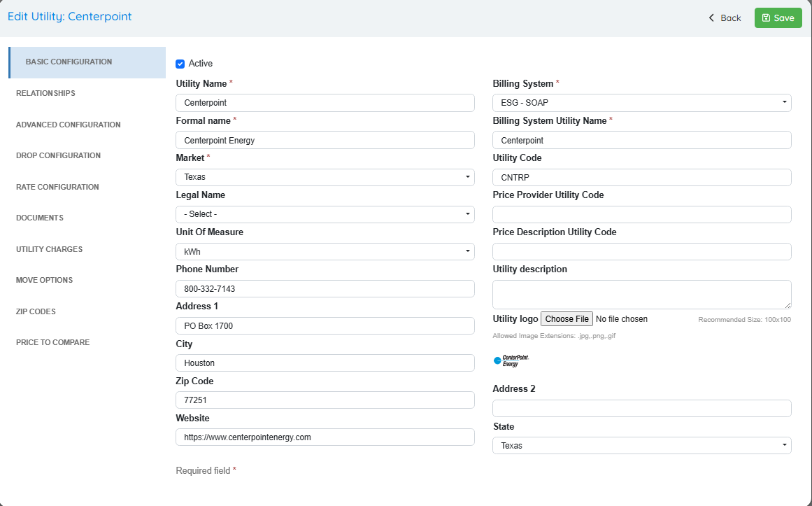The image size is (812, 506).
Task: Click the Utility description text area
Action: tap(641, 295)
